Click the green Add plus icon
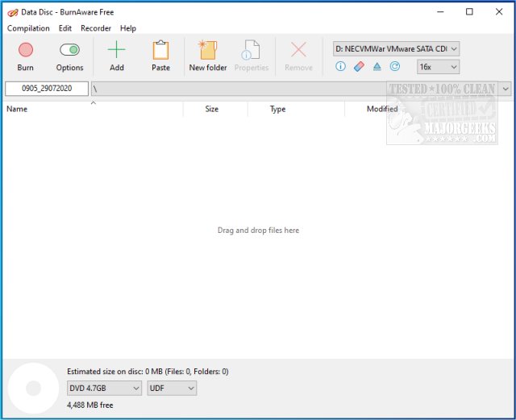The width and height of the screenshot is (516, 420). coord(116,50)
